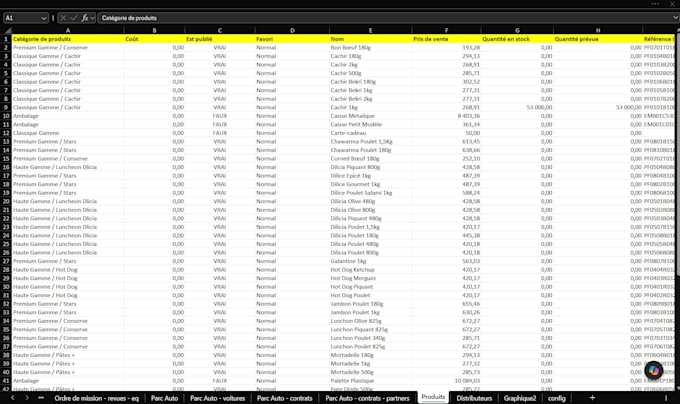Add a new sheet with plus icon
680x404 pixels.
click(592, 397)
